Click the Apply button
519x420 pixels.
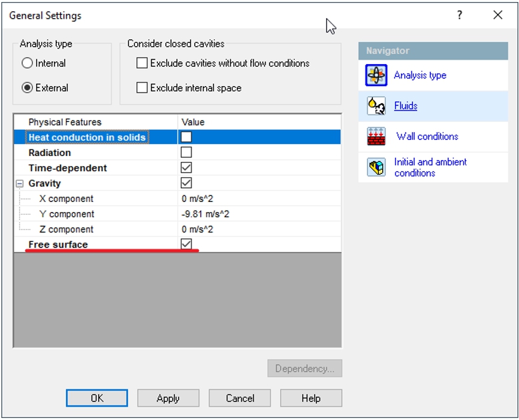(x=168, y=398)
